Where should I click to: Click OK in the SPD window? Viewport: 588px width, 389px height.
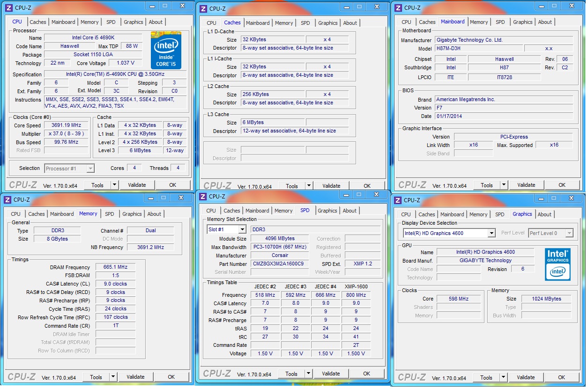click(x=366, y=374)
